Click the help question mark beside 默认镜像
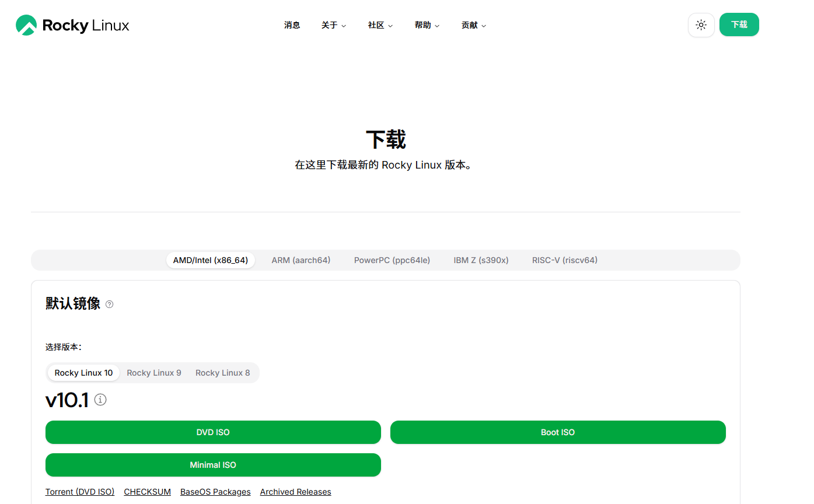Screen dimensions: 814x504 click(109, 304)
